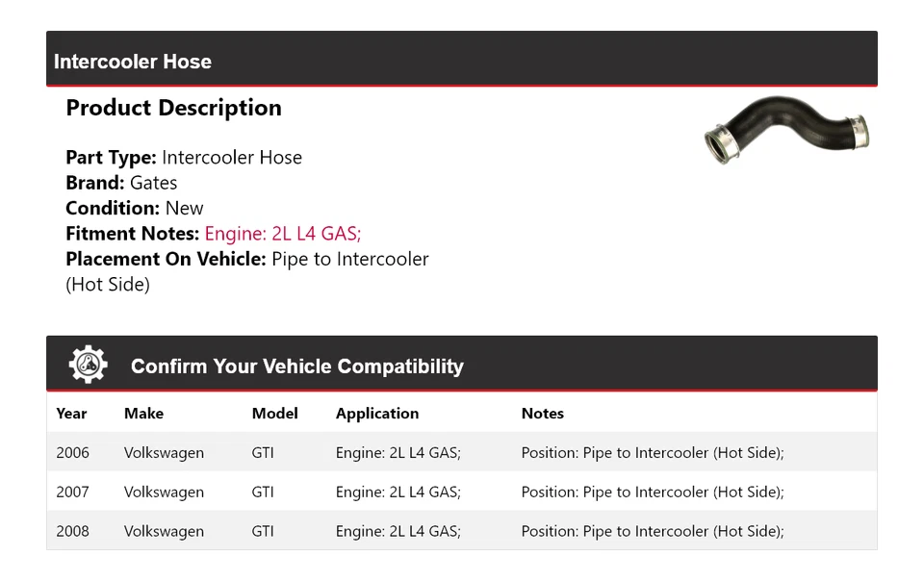
Task: Click the 2006 row position note
Action: (x=653, y=453)
